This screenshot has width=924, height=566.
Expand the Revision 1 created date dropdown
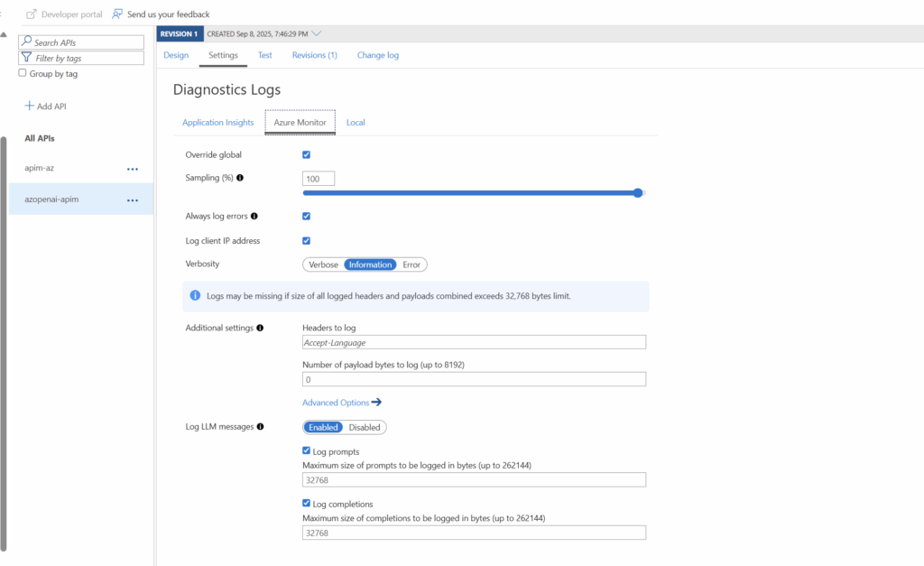pos(316,33)
